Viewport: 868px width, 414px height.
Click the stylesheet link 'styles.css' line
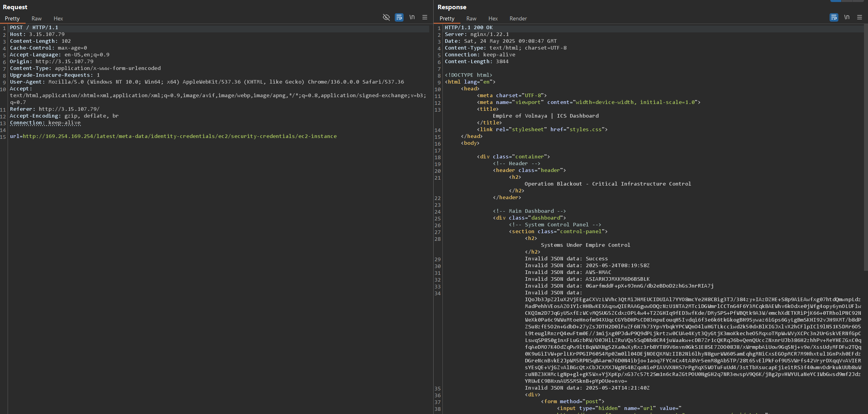pos(542,130)
